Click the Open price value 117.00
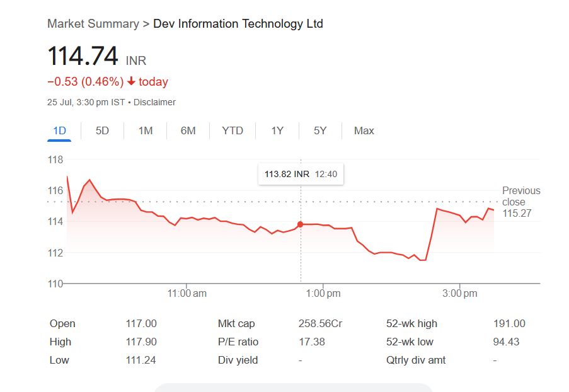 (141, 323)
